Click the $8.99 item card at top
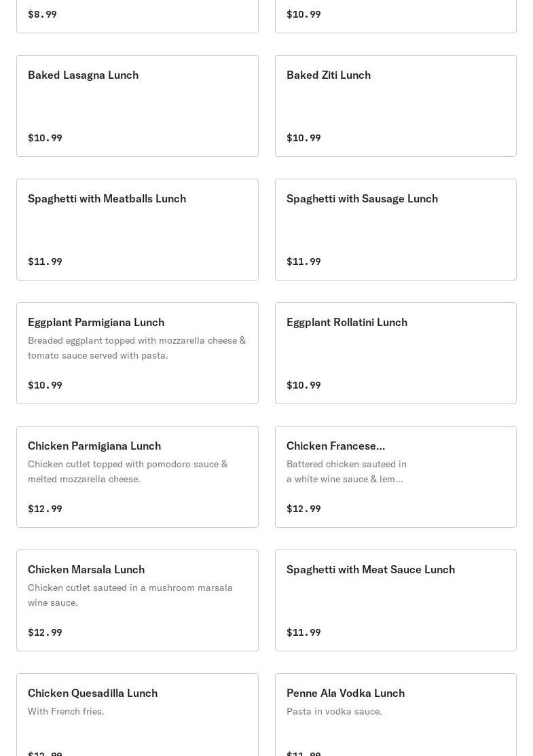The image size is (533, 756). (x=137, y=15)
